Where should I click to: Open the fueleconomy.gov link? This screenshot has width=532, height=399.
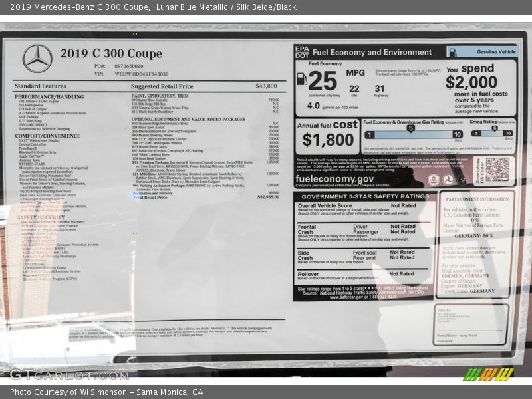334,178
